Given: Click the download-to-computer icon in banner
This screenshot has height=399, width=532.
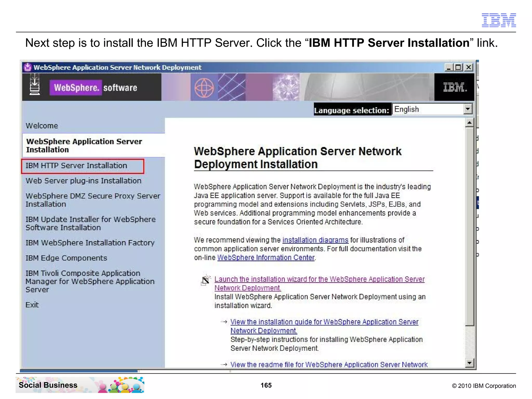Looking at the screenshot, I should 35,84.
